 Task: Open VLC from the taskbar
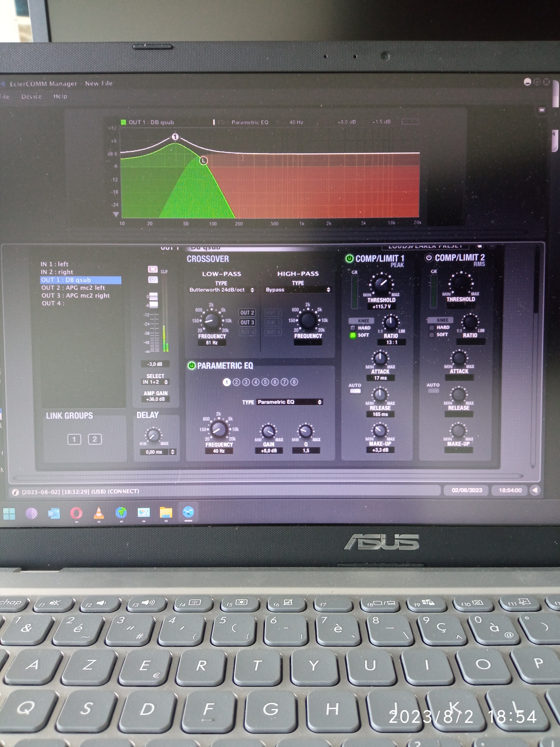pyautogui.click(x=99, y=513)
